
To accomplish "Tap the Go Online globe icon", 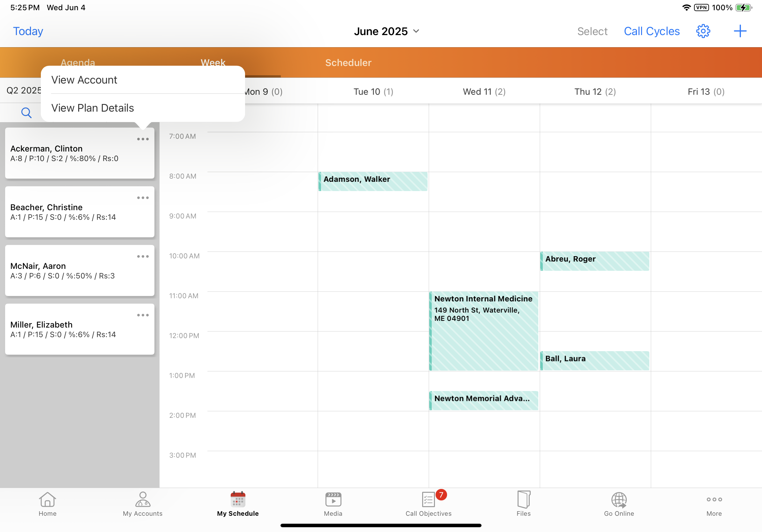I will tap(619, 504).
